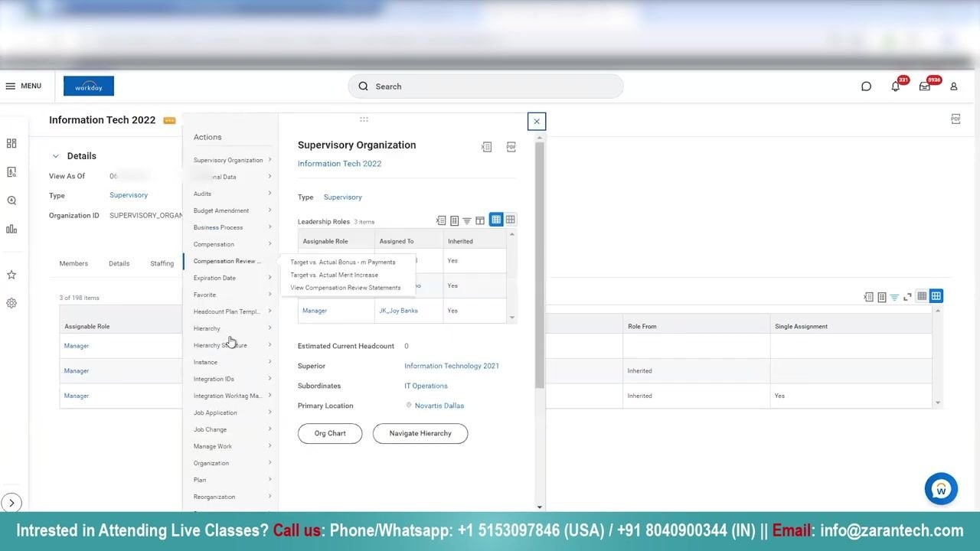
Task: Export the Leadership Roles table to Excel
Action: click(441, 220)
